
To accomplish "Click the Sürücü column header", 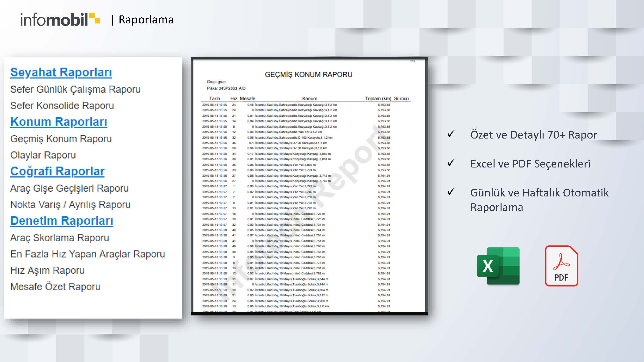I will (401, 98).
